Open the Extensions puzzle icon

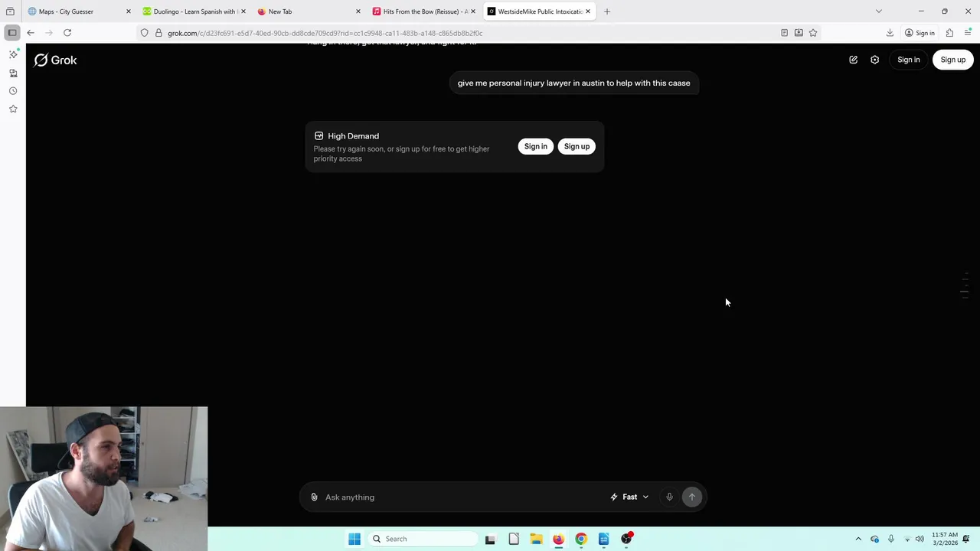pyautogui.click(x=949, y=33)
